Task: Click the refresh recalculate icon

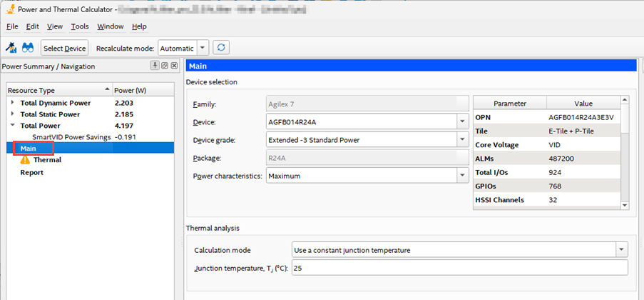Action: pos(221,48)
